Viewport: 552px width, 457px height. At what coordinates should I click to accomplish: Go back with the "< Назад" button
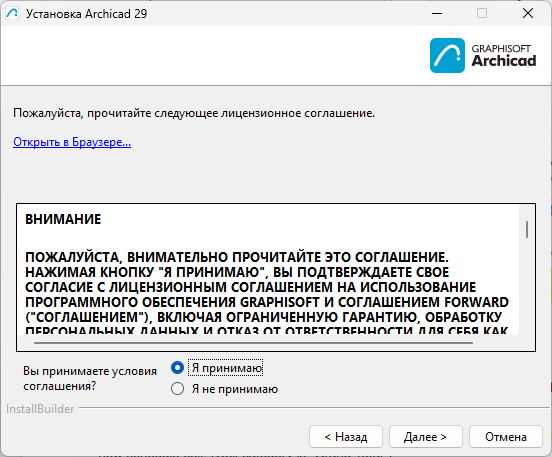pos(346,437)
